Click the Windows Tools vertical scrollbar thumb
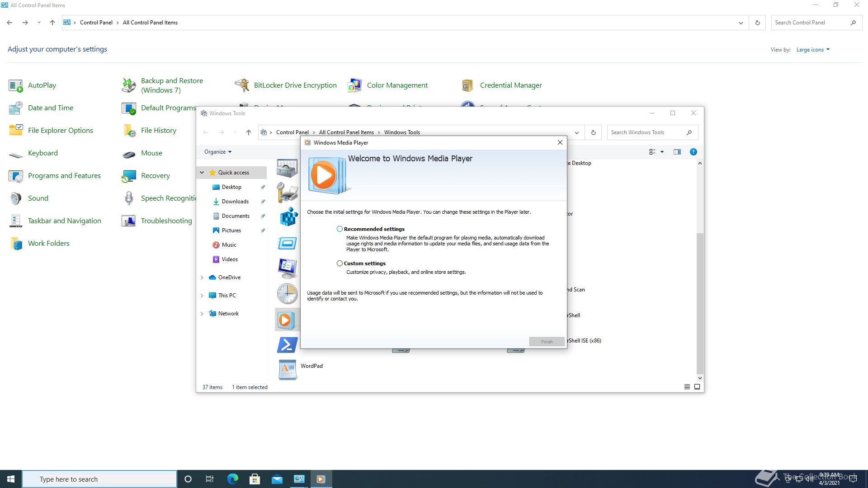Screen dimensions: 868x488 700,303
